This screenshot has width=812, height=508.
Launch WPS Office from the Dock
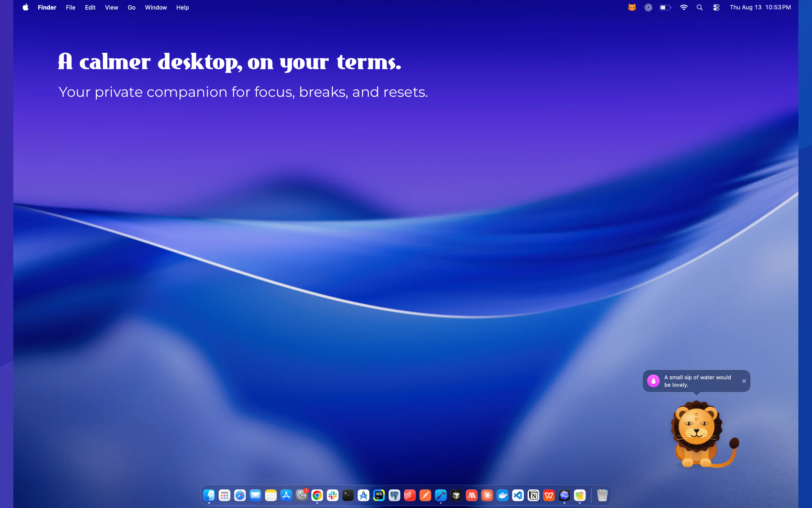(549, 495)
